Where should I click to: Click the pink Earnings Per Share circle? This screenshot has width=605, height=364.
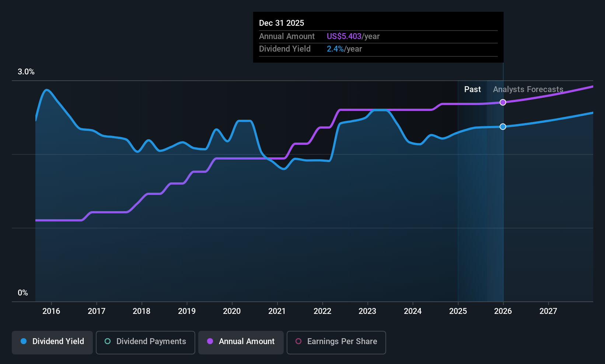coord(298,342)
